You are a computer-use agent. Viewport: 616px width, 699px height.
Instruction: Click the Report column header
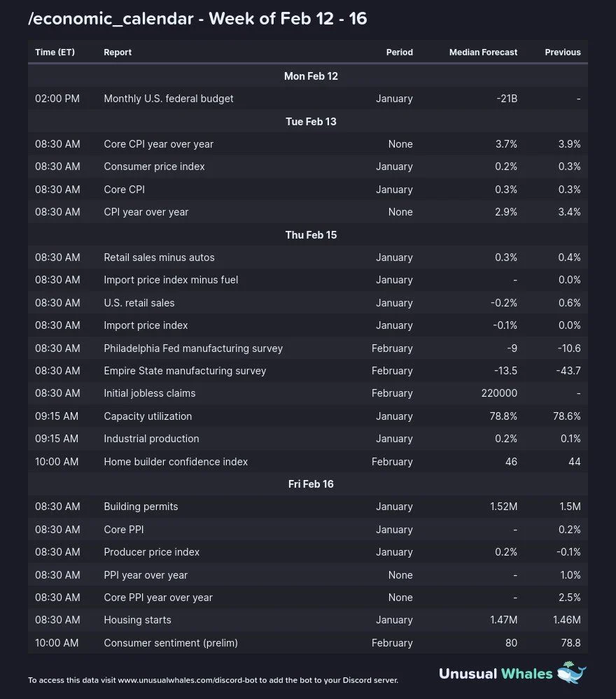pyautogui.click(x=118, y=52)
